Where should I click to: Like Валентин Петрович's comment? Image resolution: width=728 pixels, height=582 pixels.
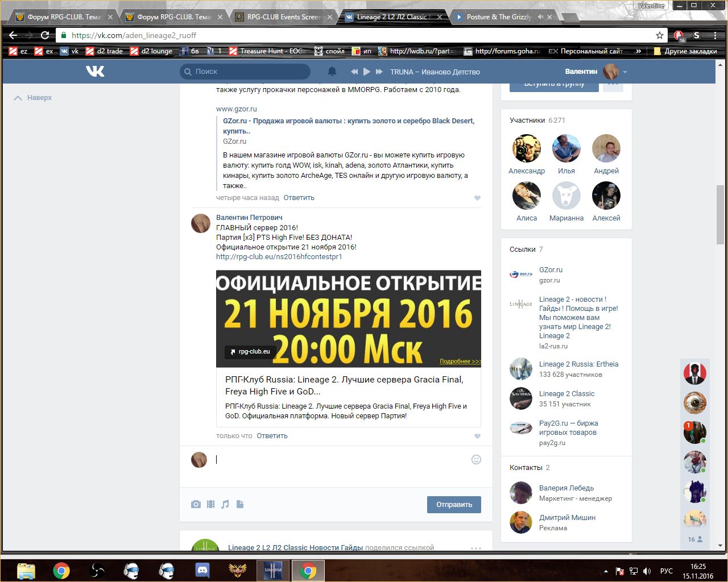(x=477, y=436)
